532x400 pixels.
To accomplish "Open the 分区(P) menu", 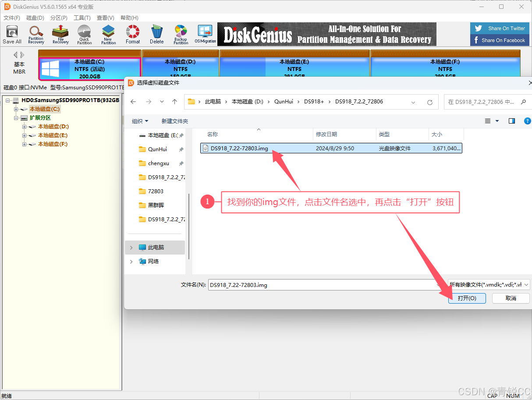I will (59, 18).
